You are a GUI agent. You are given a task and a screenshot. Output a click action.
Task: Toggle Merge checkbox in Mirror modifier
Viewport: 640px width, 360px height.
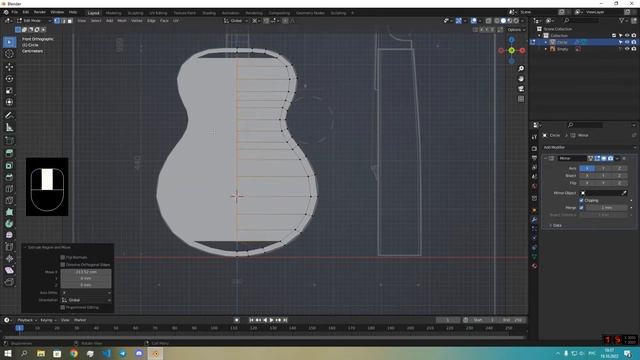[x=582, y=208]
